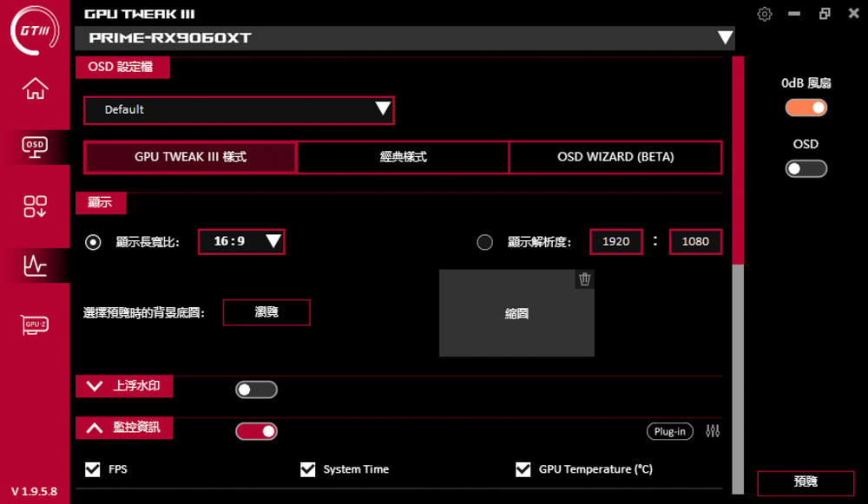Select the 顯示長寬比 radio button
Screen dimensions: 868x504
[93, 242]
